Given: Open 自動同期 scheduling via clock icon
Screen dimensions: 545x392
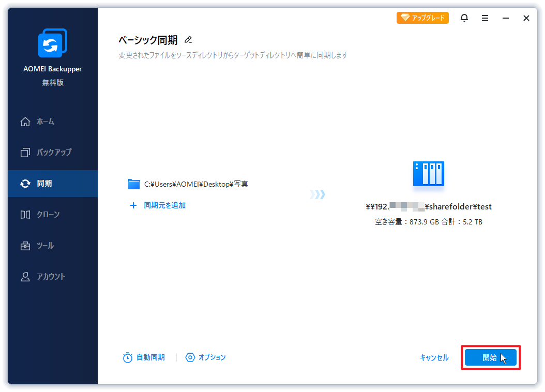Looking at the screenshot, I should coord(144,357).
